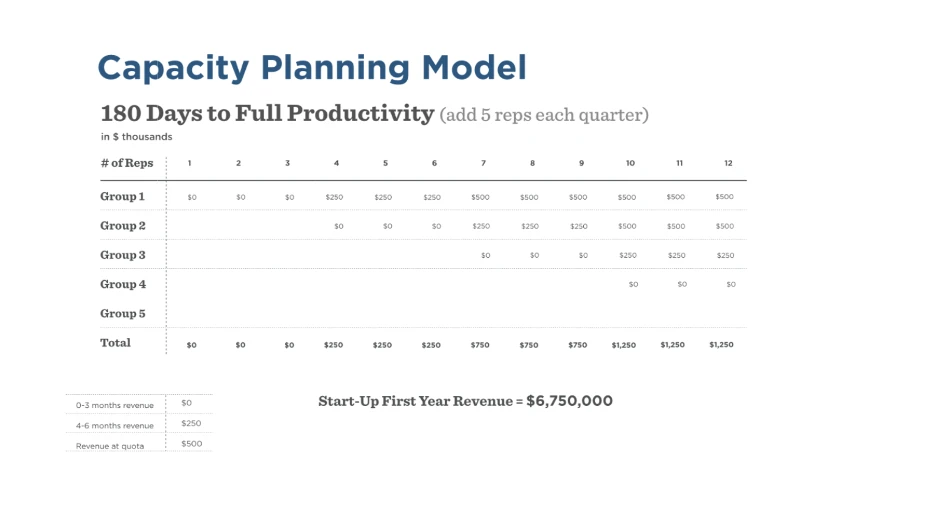Image resolution: width=936 pixels, height=526 pixels.
Task: Click the Capacity Planning Model title
Action: click(312, 68)
